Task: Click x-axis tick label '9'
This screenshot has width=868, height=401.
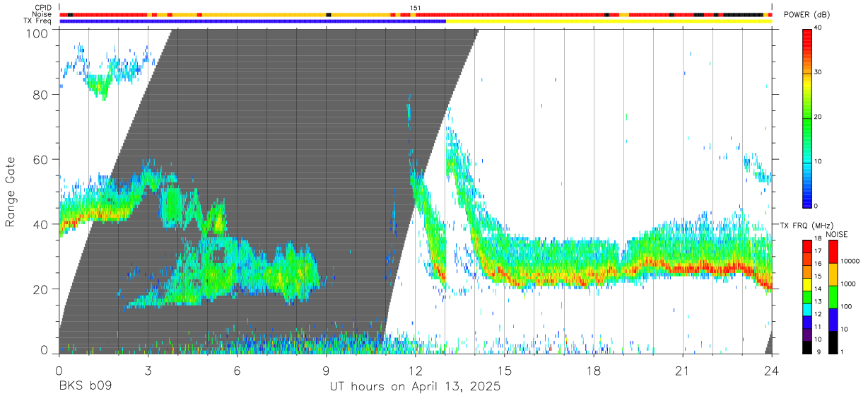Action: tap(326, 371)
